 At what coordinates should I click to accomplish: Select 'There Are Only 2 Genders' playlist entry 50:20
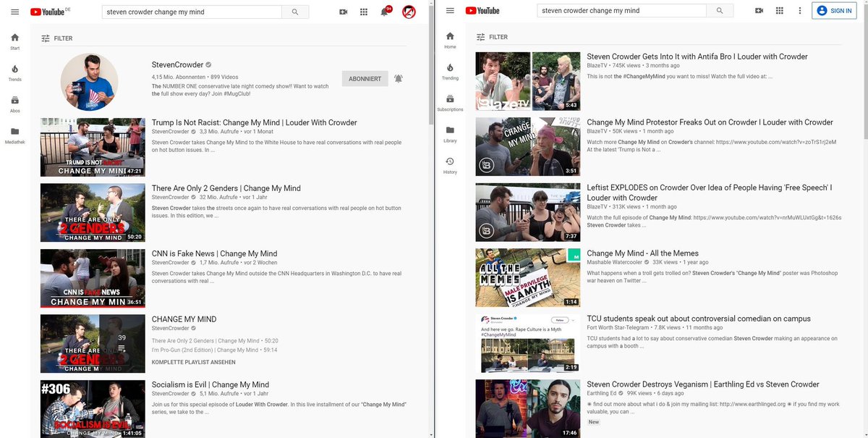pyautogui.click(x=215, y=341)
